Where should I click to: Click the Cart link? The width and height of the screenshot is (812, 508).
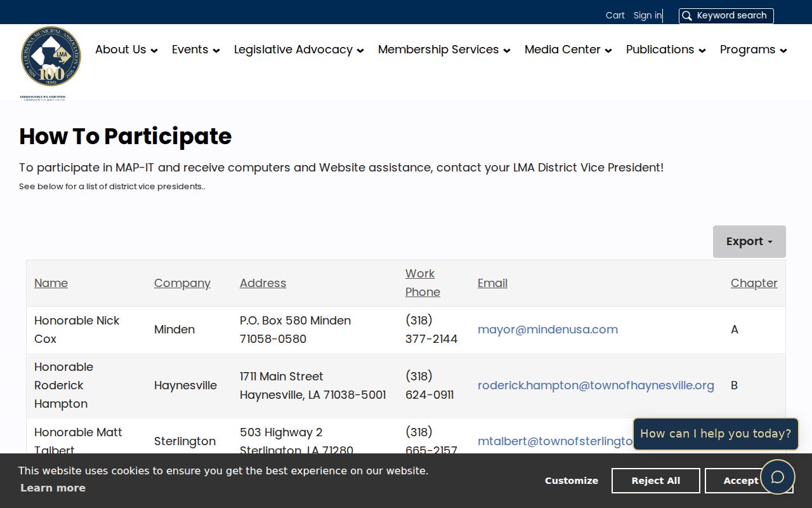[615, 15]
